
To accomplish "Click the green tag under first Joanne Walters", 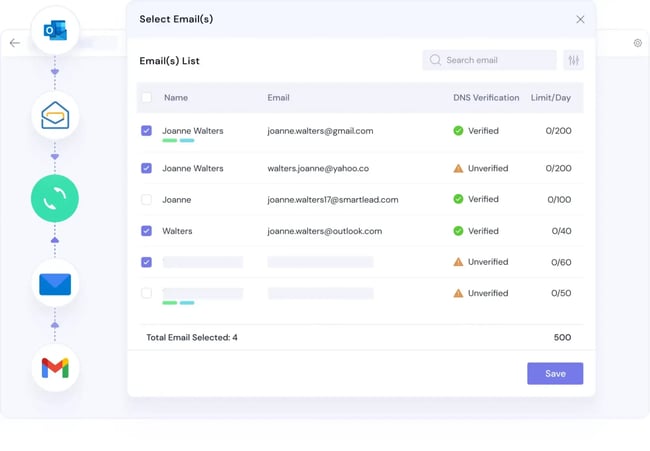I will 169,141.
